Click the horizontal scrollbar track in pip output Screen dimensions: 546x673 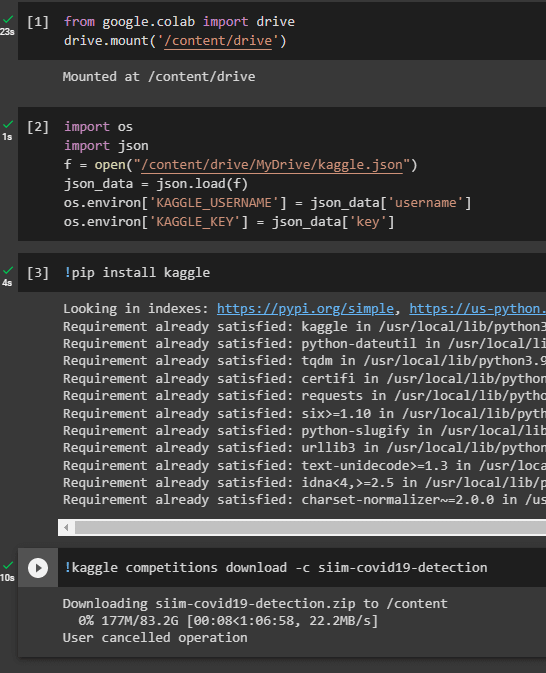pos(310,527)
